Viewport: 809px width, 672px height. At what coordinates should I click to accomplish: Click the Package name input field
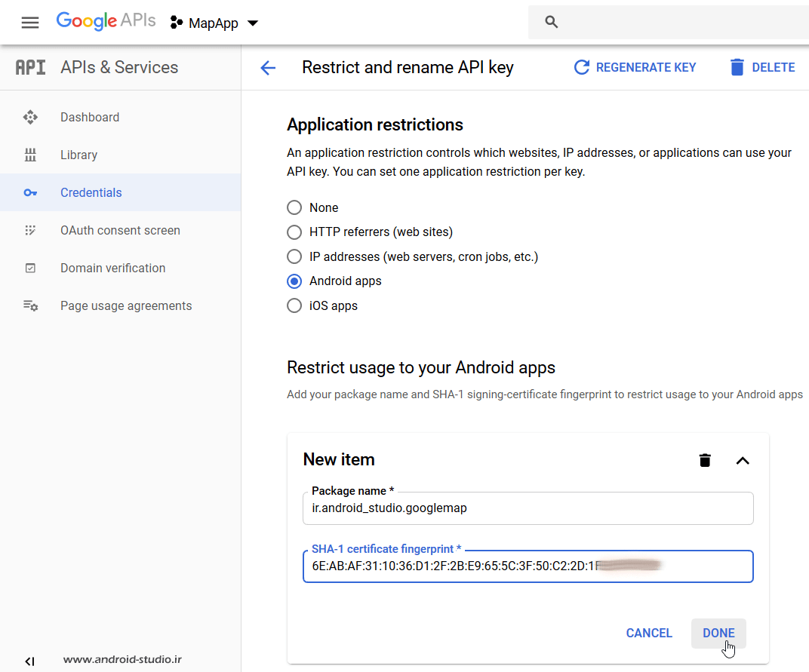[x=528, y=508]
